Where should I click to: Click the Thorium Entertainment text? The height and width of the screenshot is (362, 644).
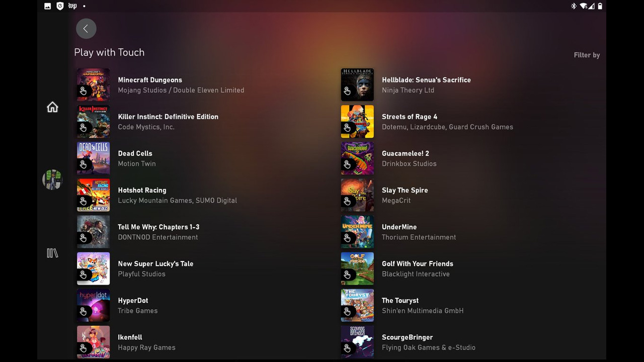pyautogui.click(x=419, y=237)
